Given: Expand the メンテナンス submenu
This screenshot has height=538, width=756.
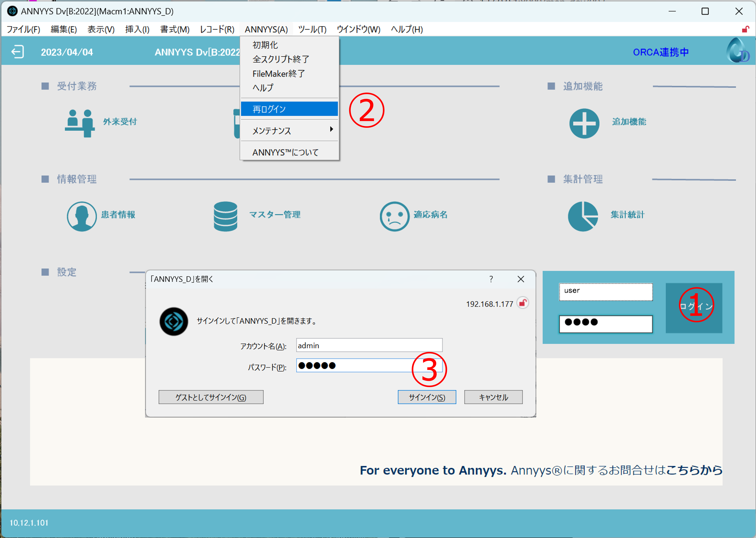Looking at the screenshot, I should 289,130.
